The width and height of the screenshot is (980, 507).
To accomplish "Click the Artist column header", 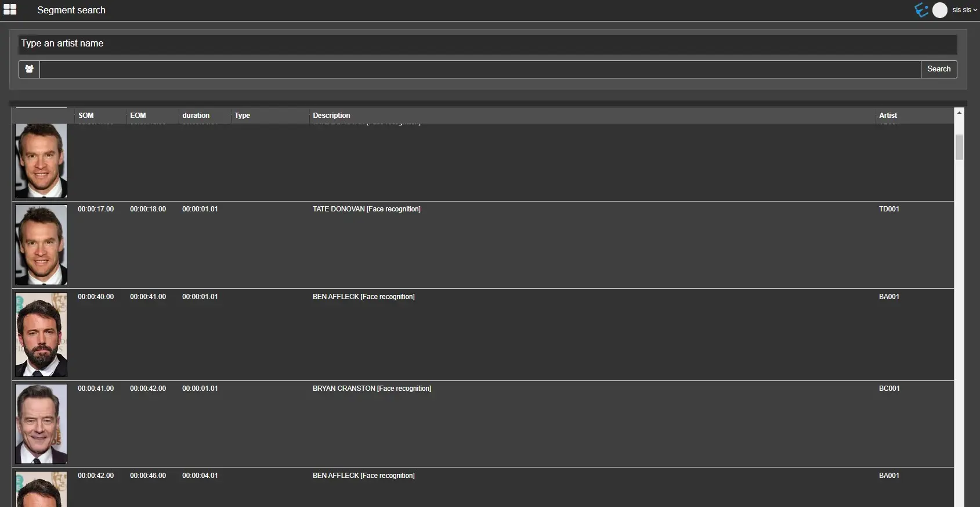I will point(888,116).
